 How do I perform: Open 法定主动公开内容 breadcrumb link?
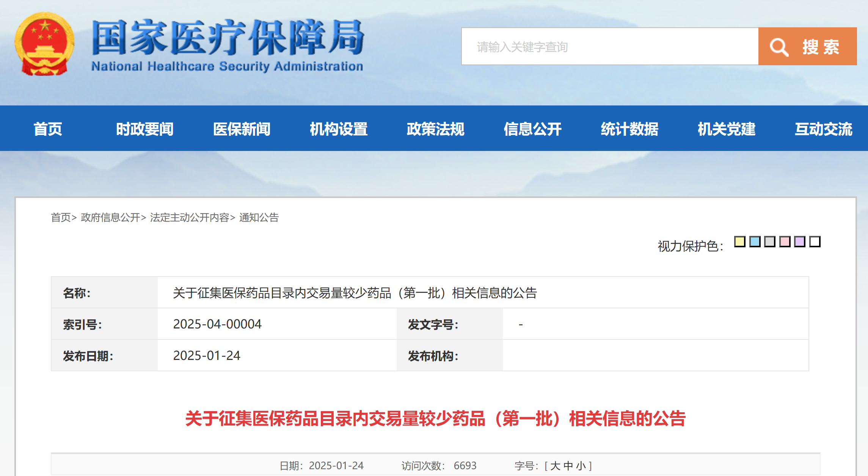[190, 217]
